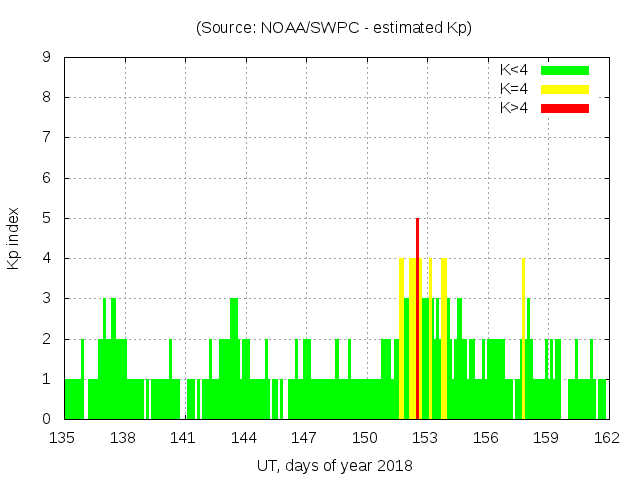This screenshot has width=640, height=480.
Task: Click the NOAA/SWPC source title text
Action: [x=333, y=28]
